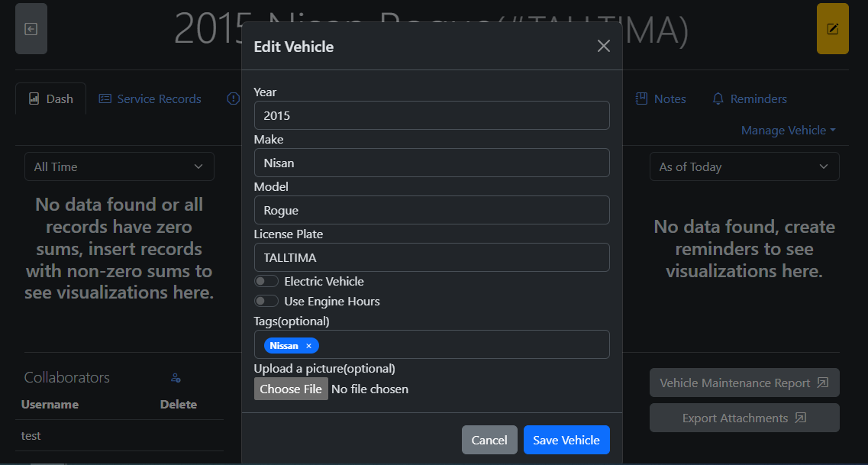Open the As of Today dropdown
This screenshot has height=465, width=868.
744,166
